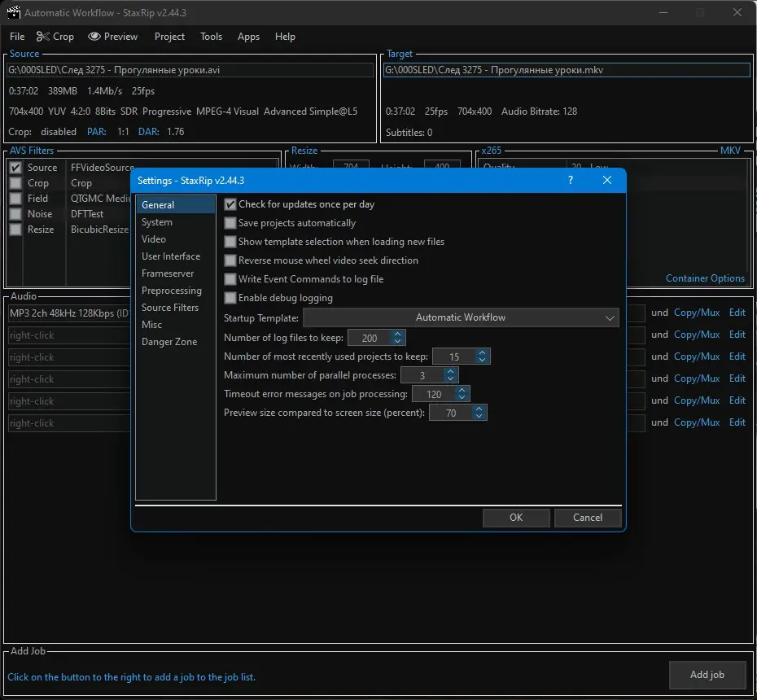Click the Crop scissors icon in menu bar
This screenshot has height=700, width=757.
point(42,37)
